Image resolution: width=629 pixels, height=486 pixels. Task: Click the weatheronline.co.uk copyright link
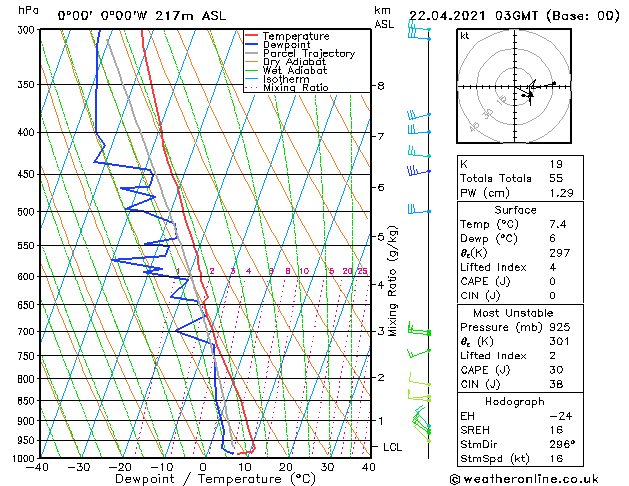[x=538, y=477]
